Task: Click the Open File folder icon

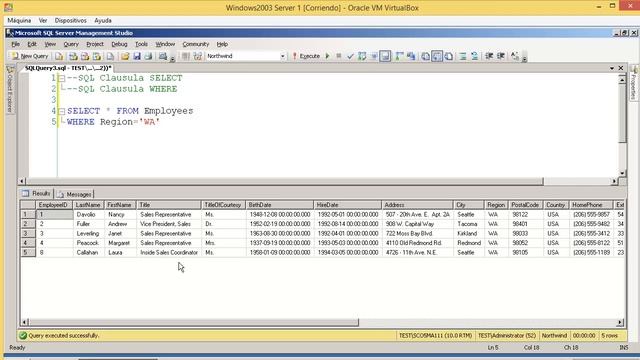Action: pyautogui.click(x=125, y=56)
